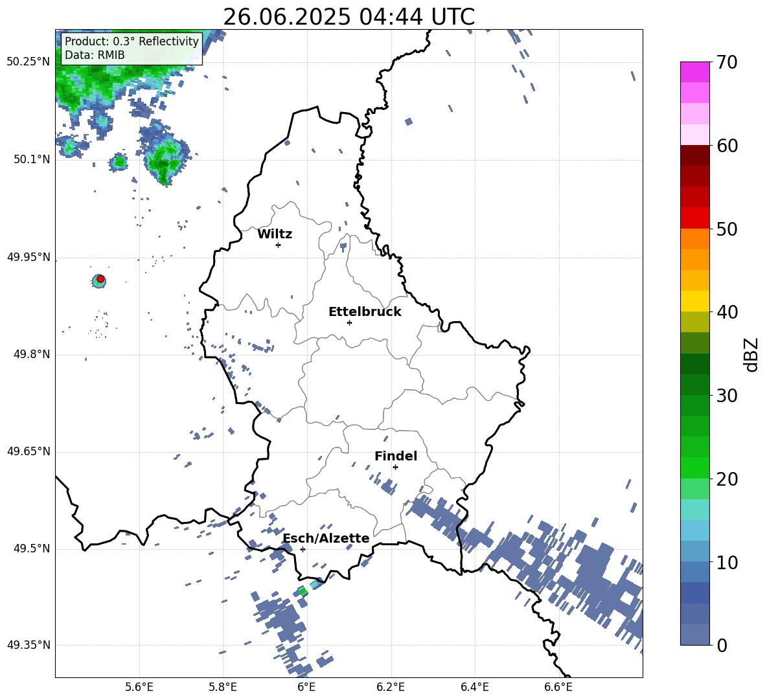The height and width of the screenshot is (700, 767).
Task: Click the 50.25°N latitude label
Action: (x=29, y=62)
